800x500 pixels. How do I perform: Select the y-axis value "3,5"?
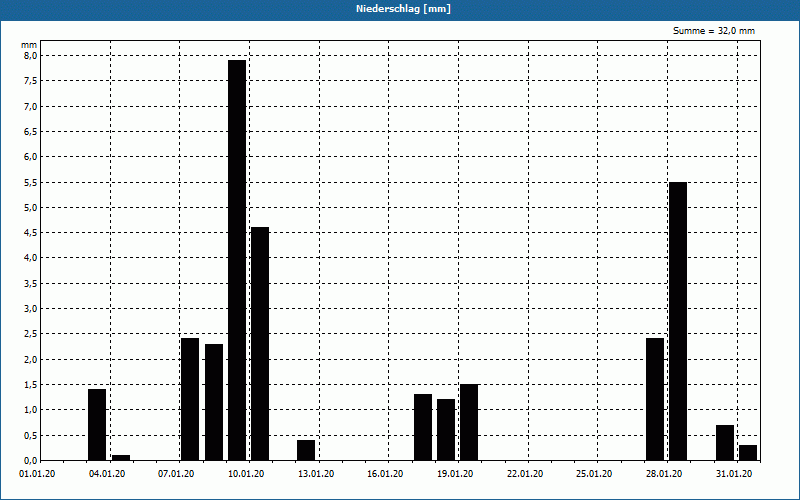click(31, 283)
